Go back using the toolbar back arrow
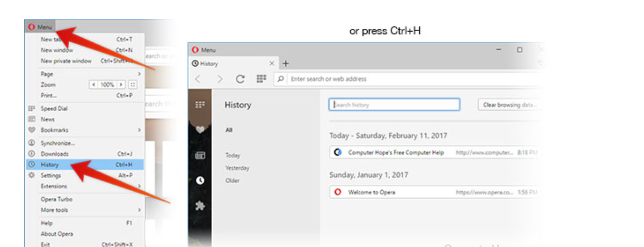The width and height of the screenshot is (644, 247). [198, 79]
